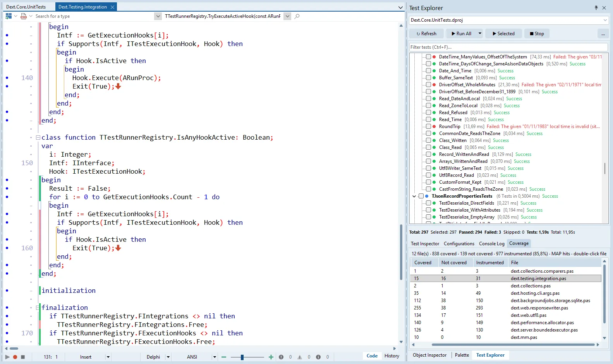The height and width of the screenshot is (364, 613).
Task: Open the type search dropdown arrow
Action: coord(158,16)
